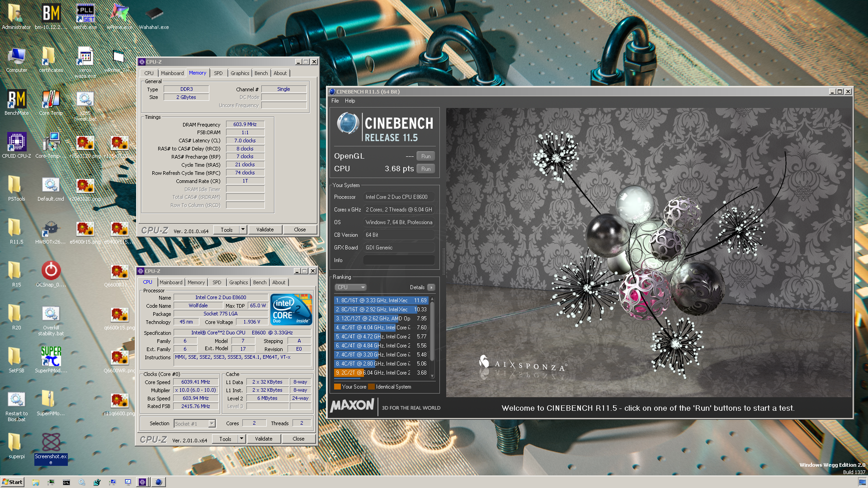
Task: Click the Intel Core 2 Duo logo
Action: [x=291, y=310]
